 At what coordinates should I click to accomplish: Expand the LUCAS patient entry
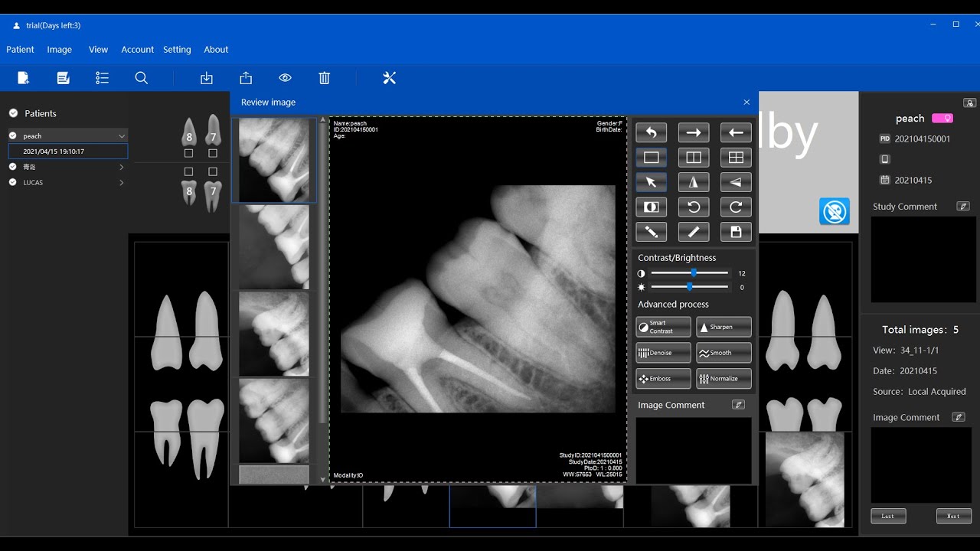click(x=121, y=182)
